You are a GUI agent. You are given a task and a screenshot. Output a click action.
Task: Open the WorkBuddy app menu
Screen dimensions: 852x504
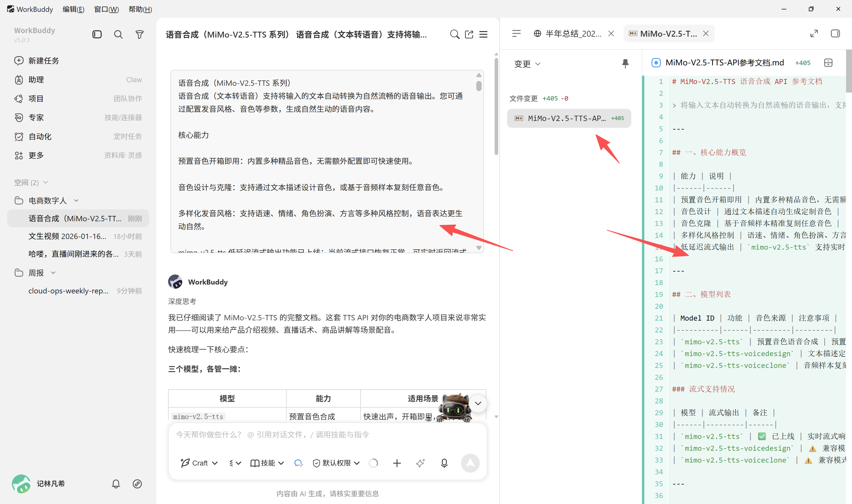[x=30, y=9]
